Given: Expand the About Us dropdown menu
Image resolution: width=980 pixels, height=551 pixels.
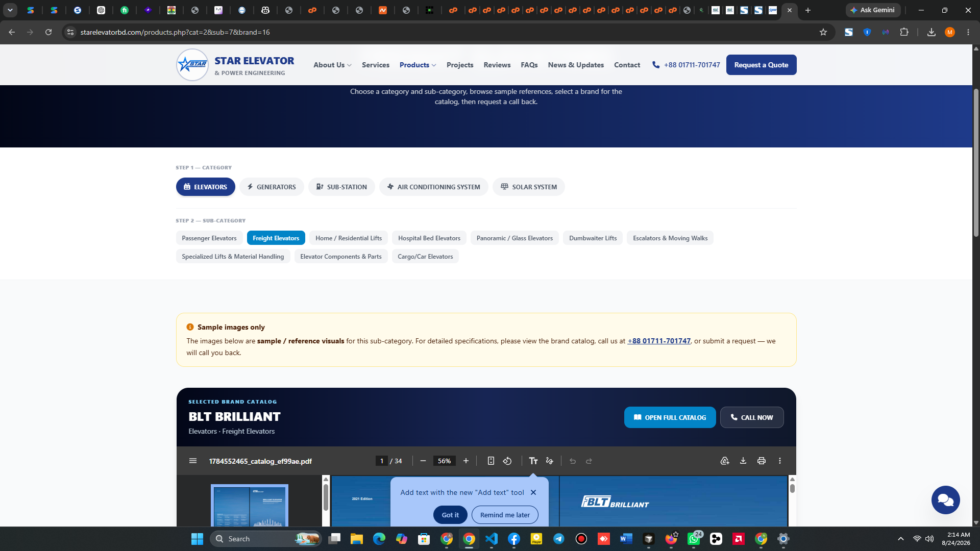Looking at the screenshot, I should click(x=332, y=65).
